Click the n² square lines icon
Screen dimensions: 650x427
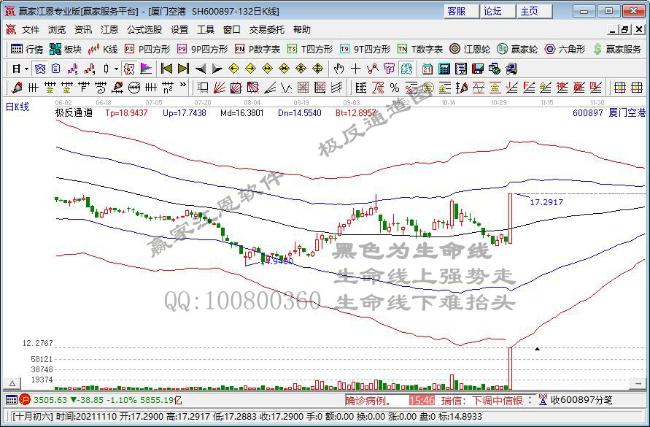(167, 87)
